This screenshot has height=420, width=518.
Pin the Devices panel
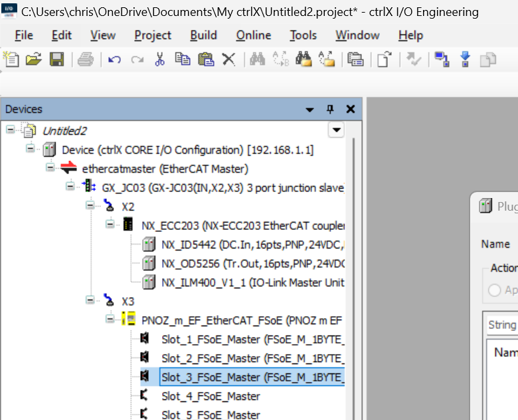pos(330,109)
